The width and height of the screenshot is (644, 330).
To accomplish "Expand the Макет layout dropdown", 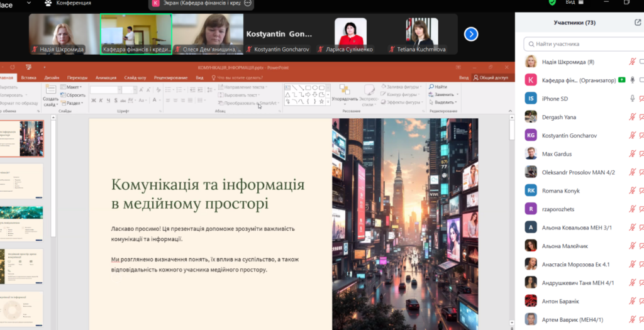I will pyautogui.click(x=71, y=87).
